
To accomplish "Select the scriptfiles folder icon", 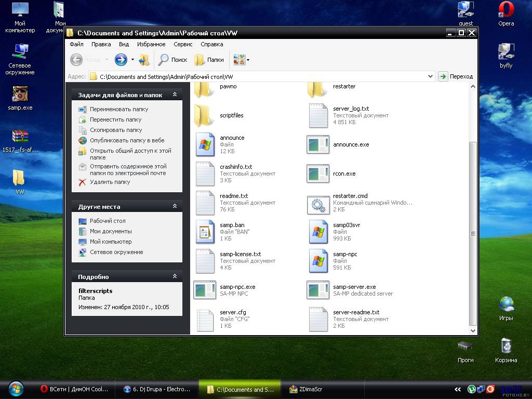I will (205, 115).
